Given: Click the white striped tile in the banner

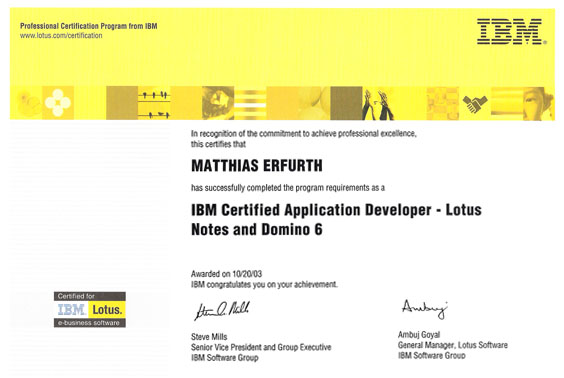Looking at the screenshot, I should 250,103.
